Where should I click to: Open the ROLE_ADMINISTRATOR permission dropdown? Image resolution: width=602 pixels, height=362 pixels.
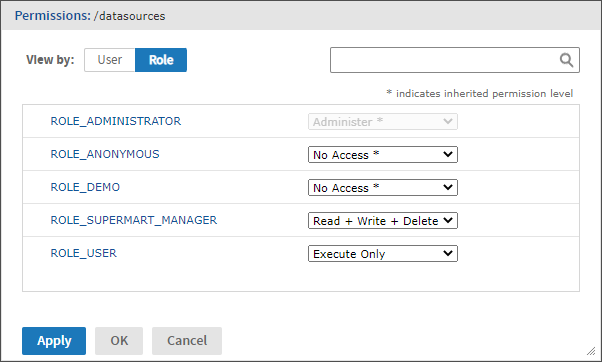tap(383, 122)
